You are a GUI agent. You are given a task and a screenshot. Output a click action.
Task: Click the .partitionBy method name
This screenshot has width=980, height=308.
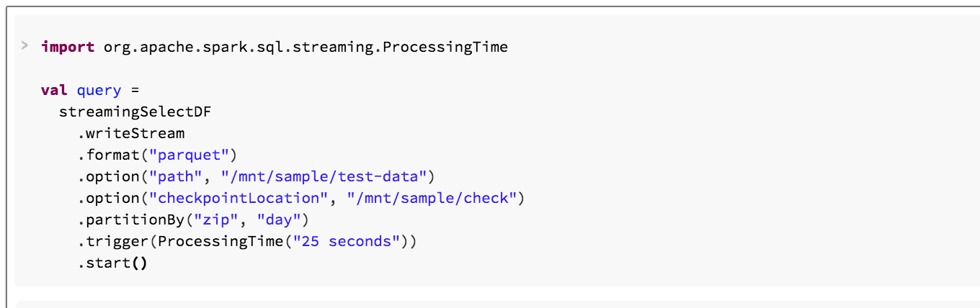point(133,220)
